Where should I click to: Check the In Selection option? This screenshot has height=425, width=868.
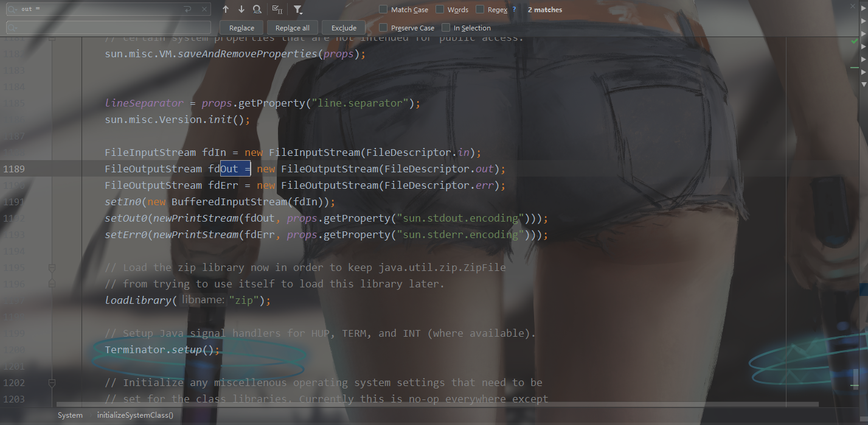pos(446,28)
